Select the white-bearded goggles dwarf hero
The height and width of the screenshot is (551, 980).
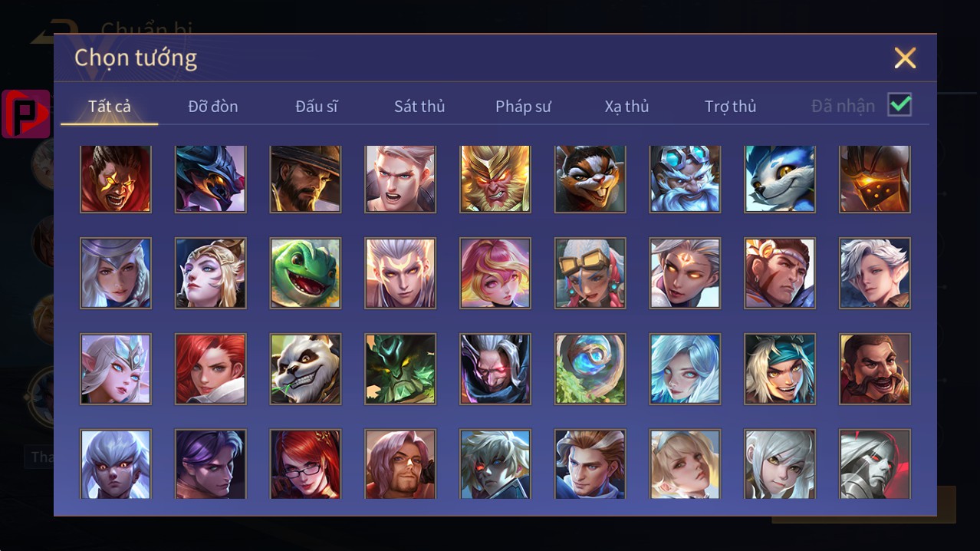click(x=686, y=179)
